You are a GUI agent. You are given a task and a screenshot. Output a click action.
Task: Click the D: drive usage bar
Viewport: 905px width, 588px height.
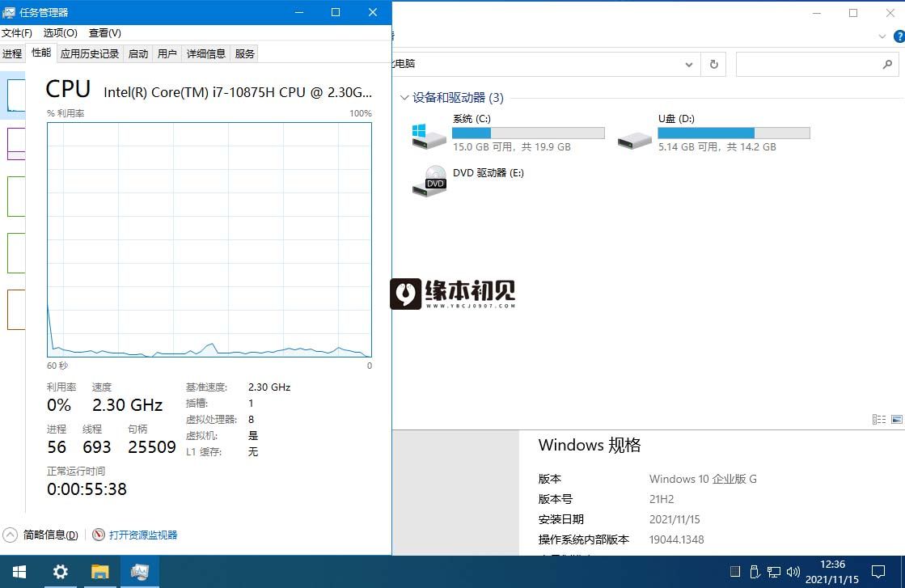coord(734,133)
